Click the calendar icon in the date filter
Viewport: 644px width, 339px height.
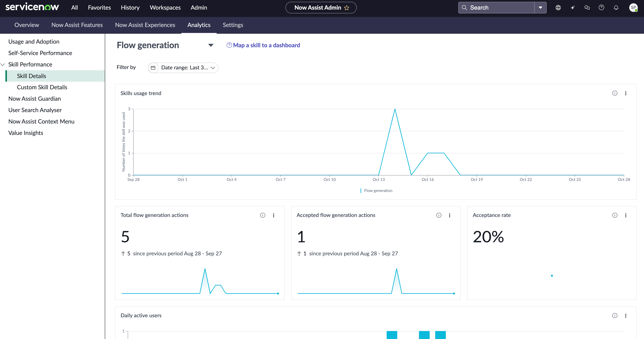(153, 68)
